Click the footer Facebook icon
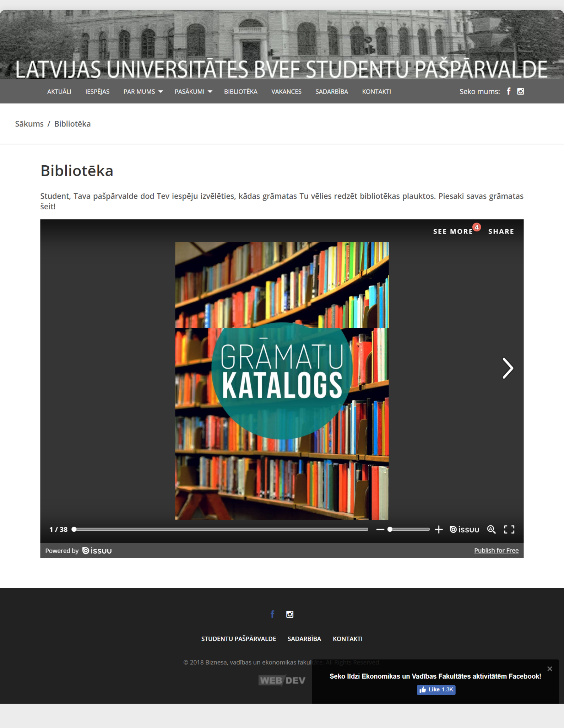The height and width of the screenshot is (728, 564). click(x=272, y=614)
